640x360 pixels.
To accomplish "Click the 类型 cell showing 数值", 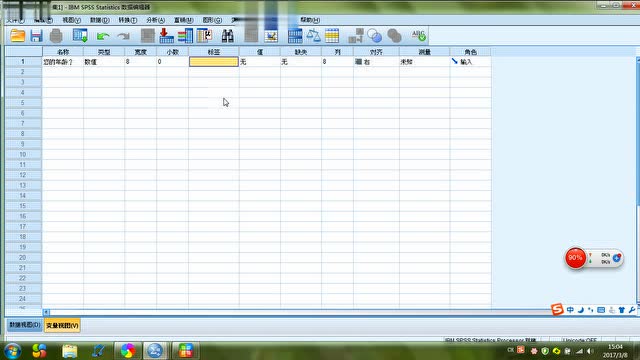I will point(104,62).
